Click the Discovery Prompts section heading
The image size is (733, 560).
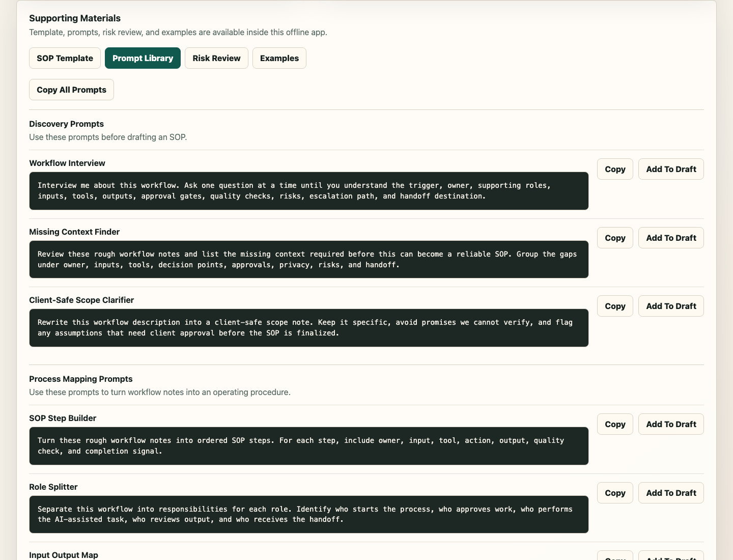click(x=66, y=124)
